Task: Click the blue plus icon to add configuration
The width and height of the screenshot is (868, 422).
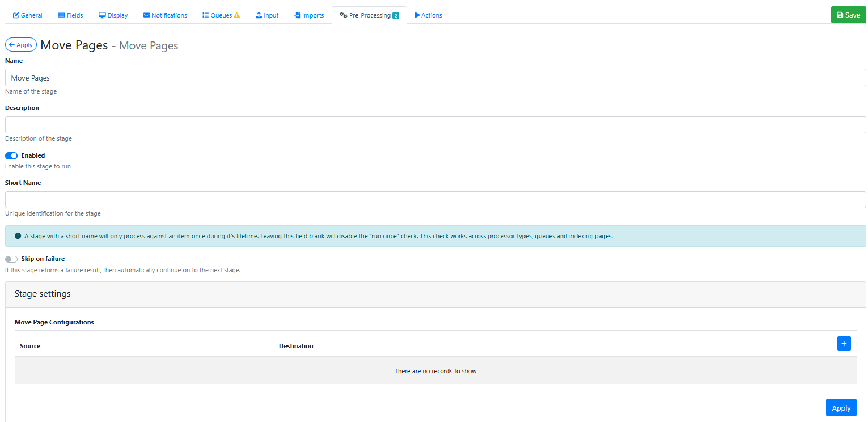Action: click(x=844, y=343)
